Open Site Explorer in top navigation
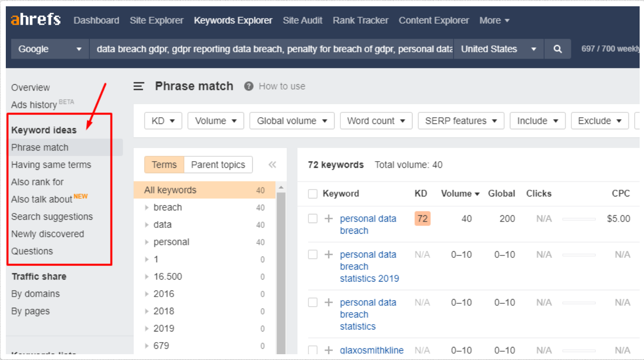Image resolution: width=644 pixels, height=360 pixels. 156,20
